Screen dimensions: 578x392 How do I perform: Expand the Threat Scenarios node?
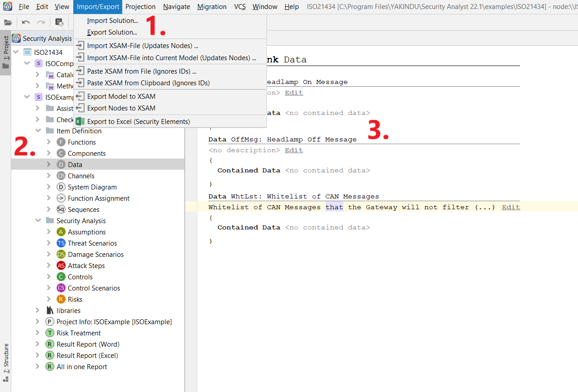(49, 243)
